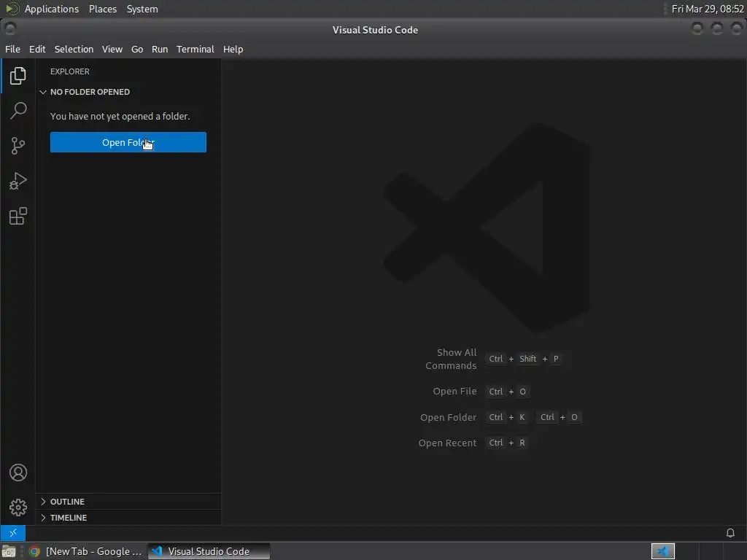
Task: Click the show desktop icon in taskbar
Action: (x=9, y=551)
